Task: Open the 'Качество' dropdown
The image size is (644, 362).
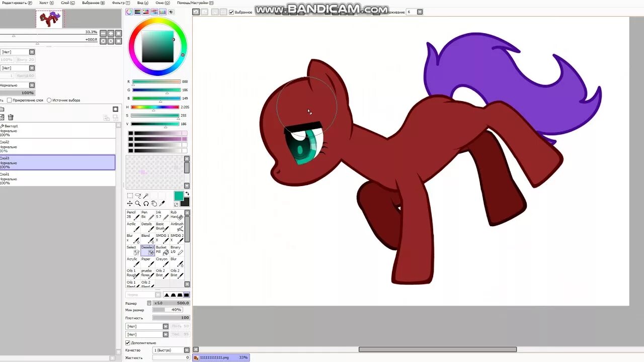Action: coord(187,350)
